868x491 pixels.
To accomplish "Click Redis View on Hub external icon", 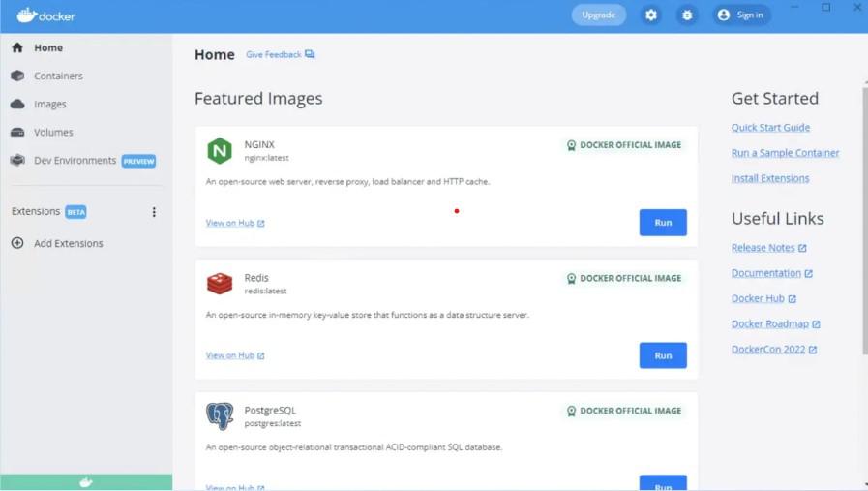I will tap(260, 355).
